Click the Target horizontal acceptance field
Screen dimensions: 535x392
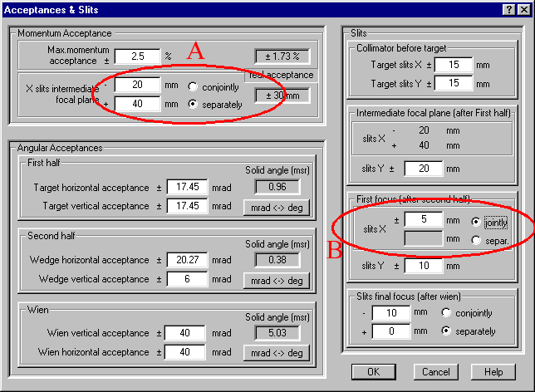pyautogui.click(x=186, y=188)
